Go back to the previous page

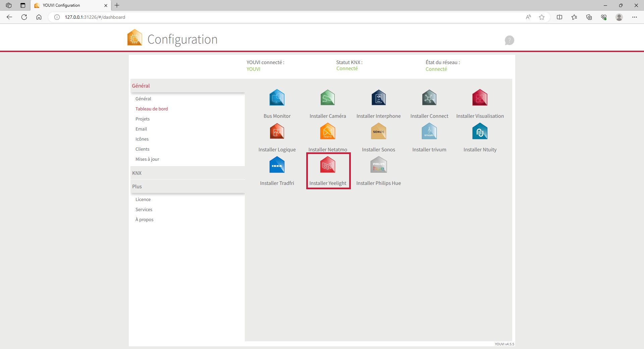[x=9, y=17]
